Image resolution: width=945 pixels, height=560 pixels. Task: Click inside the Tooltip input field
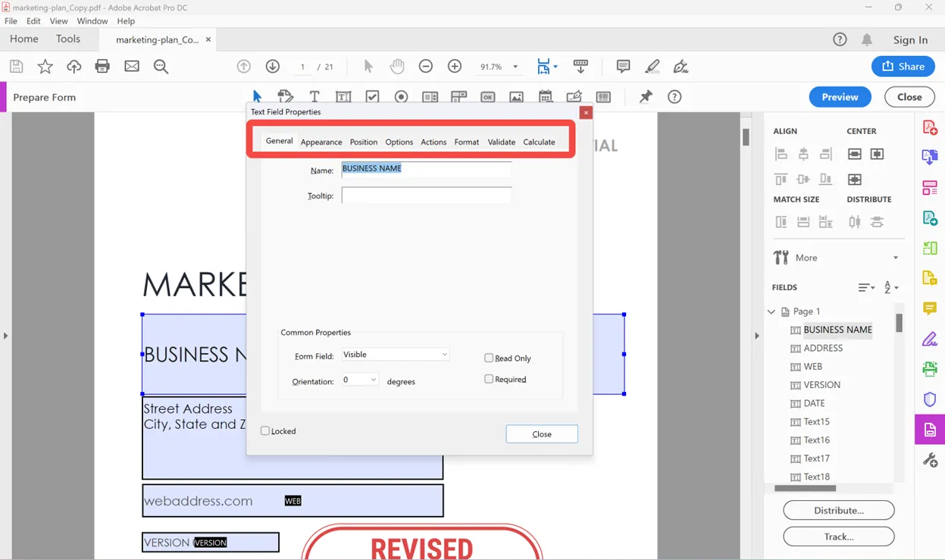point(426,195)
